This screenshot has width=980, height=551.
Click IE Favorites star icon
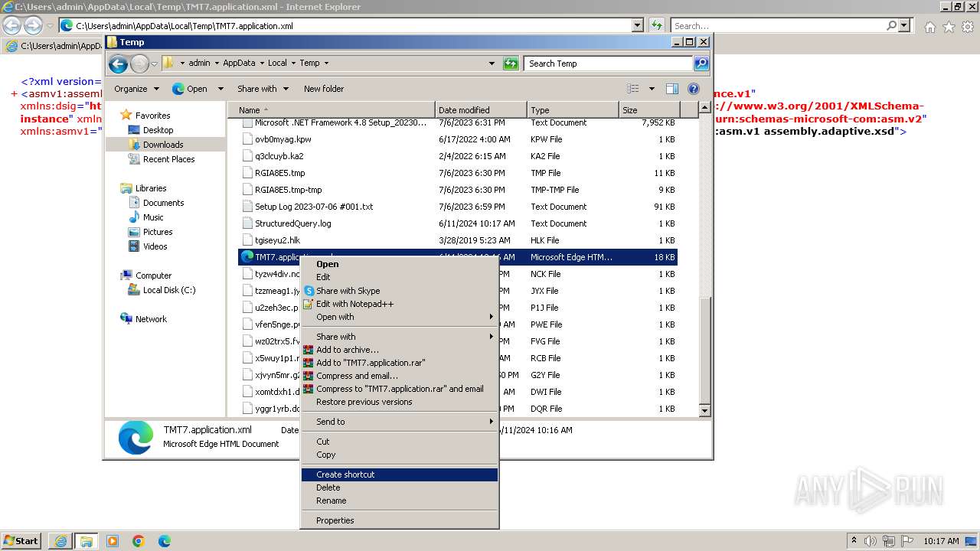pos(949,27)
